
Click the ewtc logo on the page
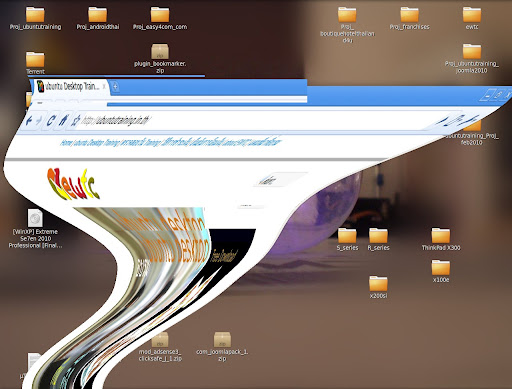pyautogui.click(x=73, y=184)
